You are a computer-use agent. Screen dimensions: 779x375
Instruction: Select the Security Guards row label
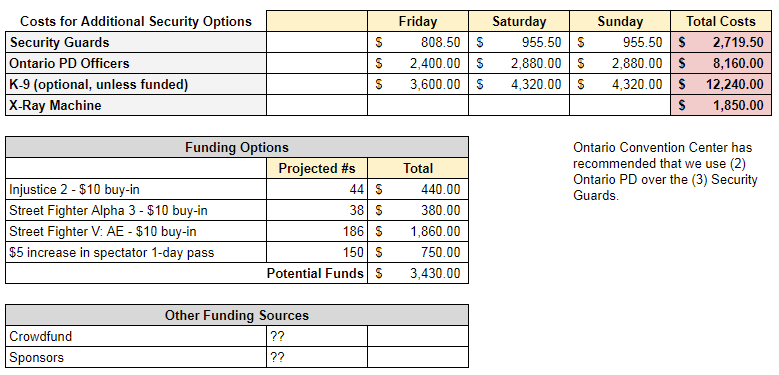coord(136,42)
